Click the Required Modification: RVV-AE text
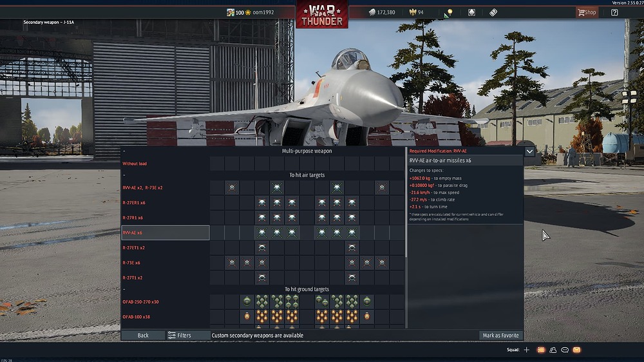 438,151
